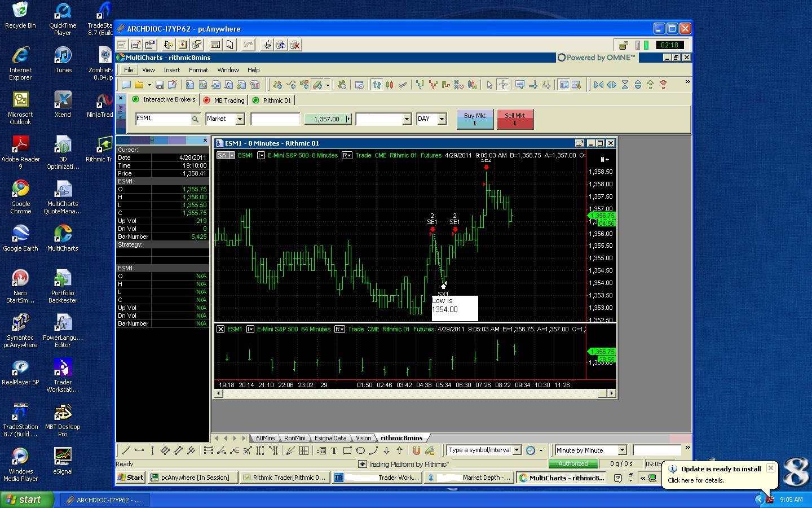This screenshot has width=812, height=508.
Task: Select the Text drawing tool
Action: [334, 450]
